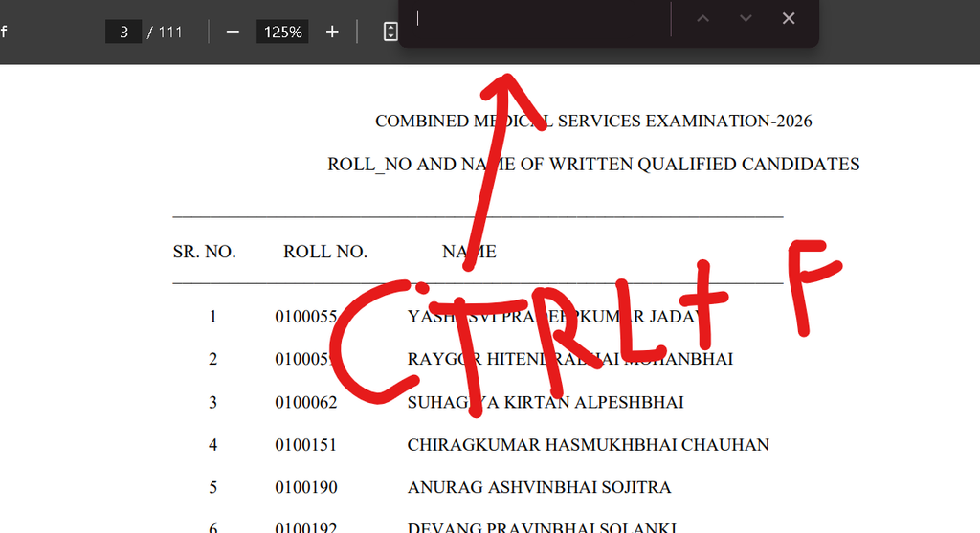Select roll number 0100062
This screenshot has width=980, height=533.
coord(306,402)
